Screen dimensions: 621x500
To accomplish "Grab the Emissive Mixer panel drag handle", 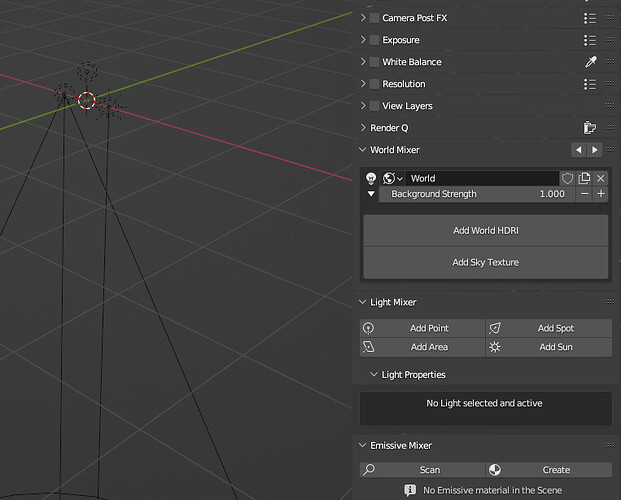I will pyautogui.click(x=610, y=445).
